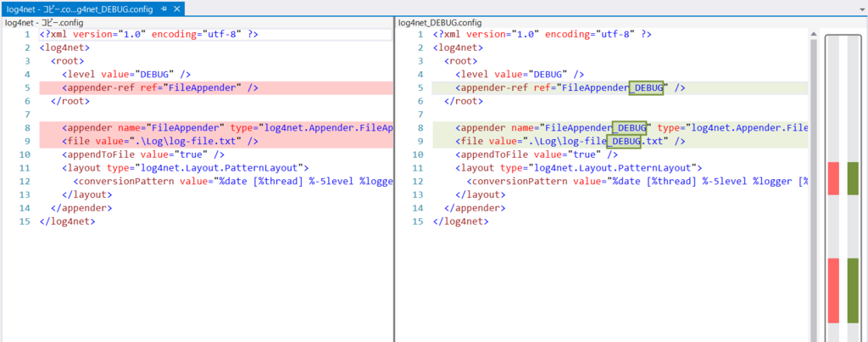Click the 'log4net_DEBUG.config' pane header
This screenshot has height=342, width=868.
tap(440, 23)
